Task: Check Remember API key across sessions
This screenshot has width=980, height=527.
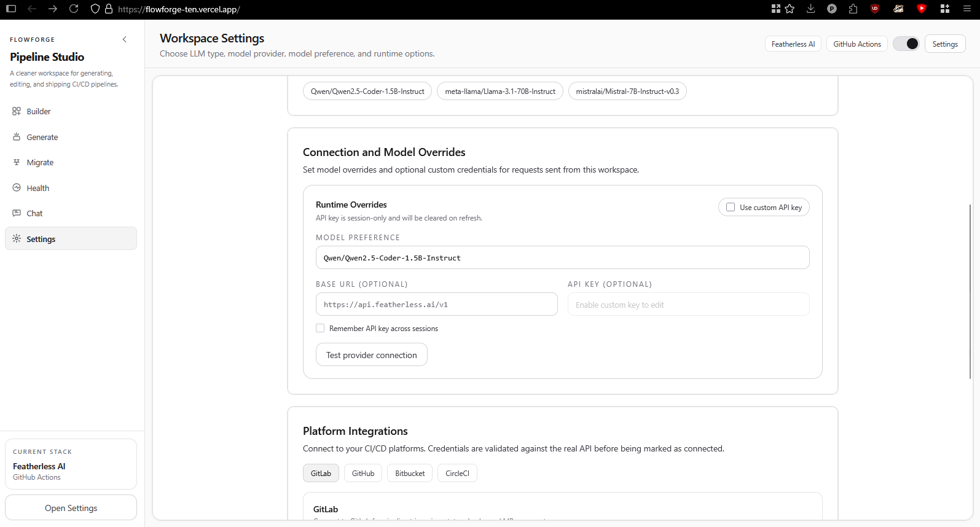Action: pyautogui.click(x=320, y=329)
